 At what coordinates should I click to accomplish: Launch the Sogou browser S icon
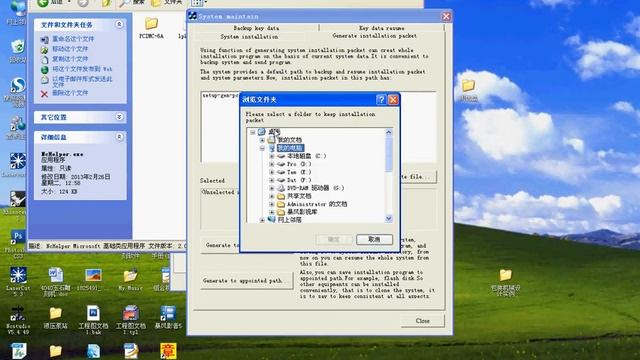tap(18, 86)
